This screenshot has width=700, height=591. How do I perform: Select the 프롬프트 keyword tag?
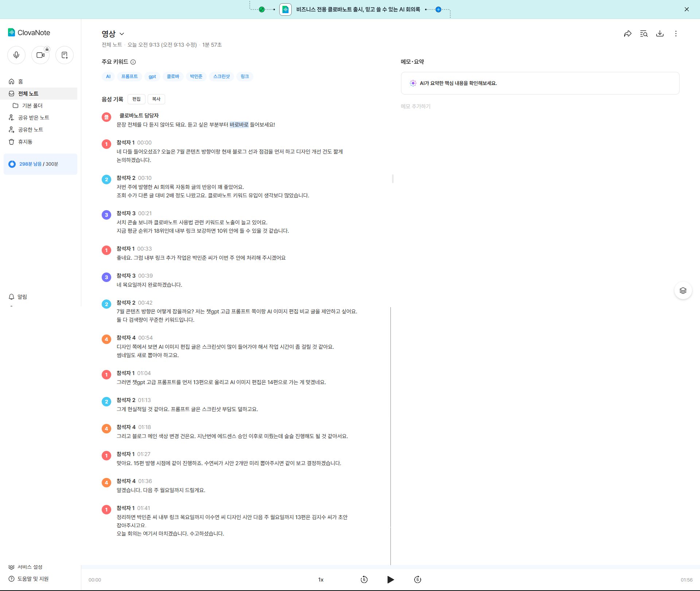pos(129,76)
